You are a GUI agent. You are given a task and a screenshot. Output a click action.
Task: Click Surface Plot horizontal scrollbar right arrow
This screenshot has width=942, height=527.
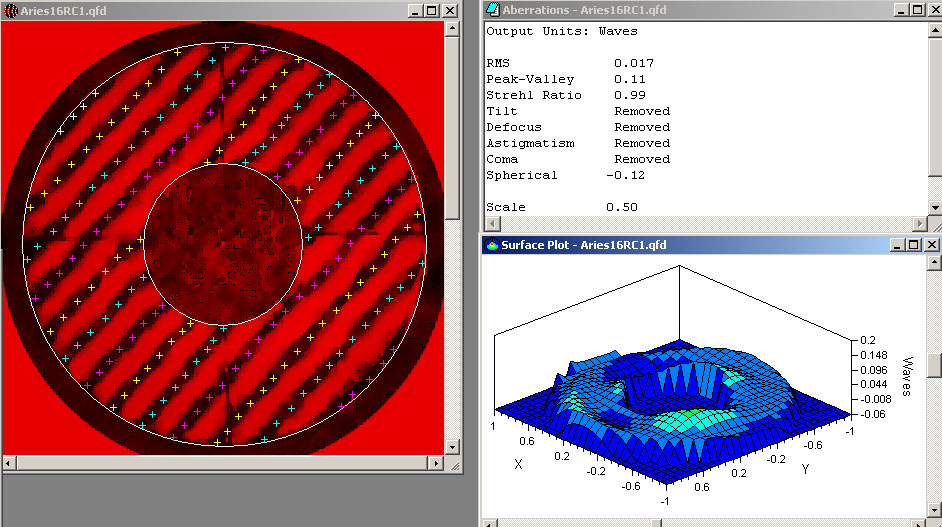coord(919,524)
